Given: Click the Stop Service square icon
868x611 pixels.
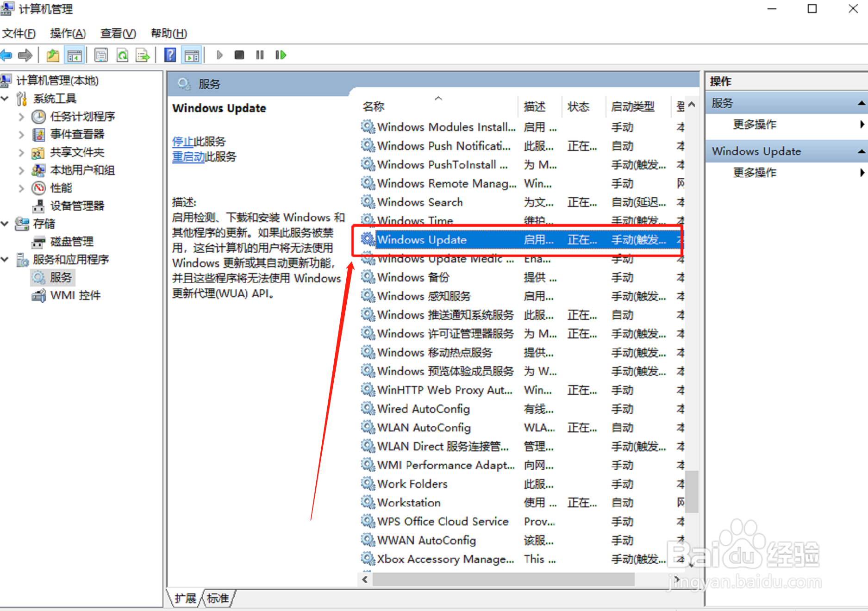Looking at the screenshot, I should [x=239, y=56].
